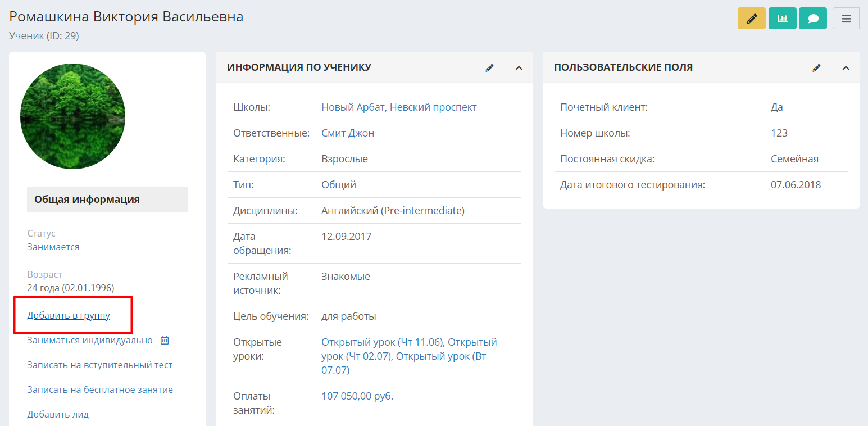Click the Ученик (ID: 29) subtitle
The width and height of the screenshot is (868, 426).
click(x=44, y=35)
